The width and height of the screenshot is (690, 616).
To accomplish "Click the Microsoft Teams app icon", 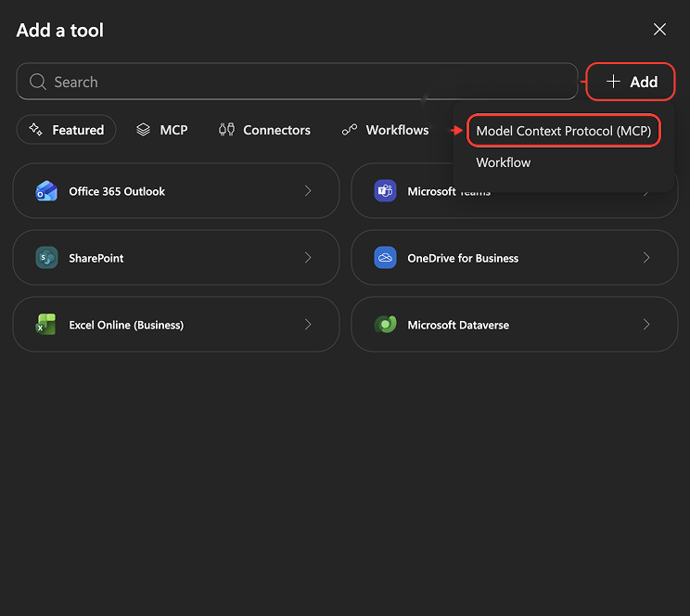I will (x=385, y=191).
